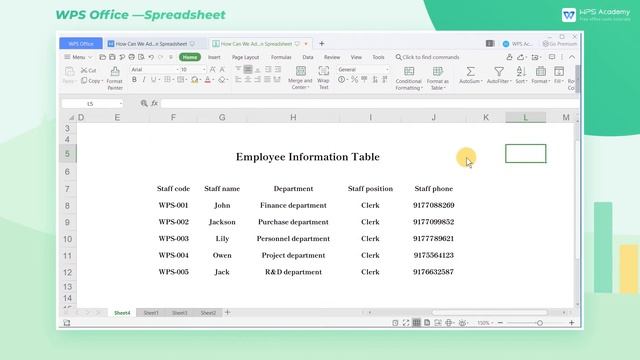This screenshot has height=360, width=640.
Task: Open the Copy dropdown arrow
Action: tap(101, 81)
